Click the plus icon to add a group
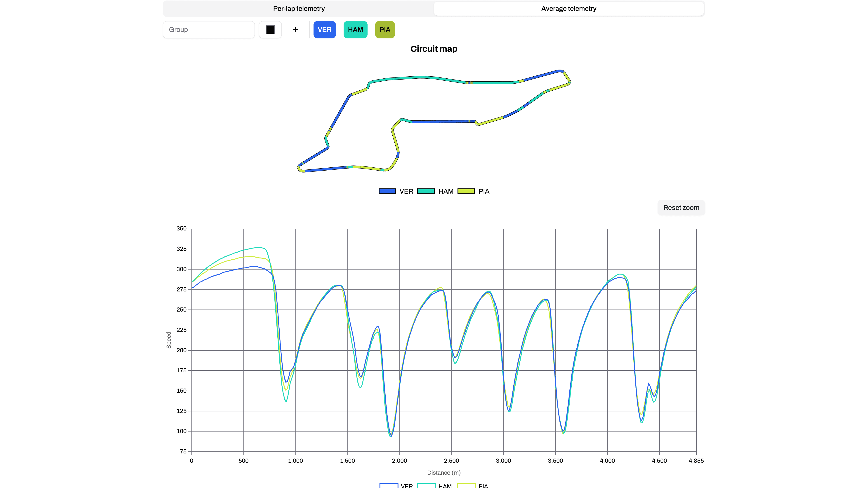The image size is (868, 488). [x=295, y=30]
